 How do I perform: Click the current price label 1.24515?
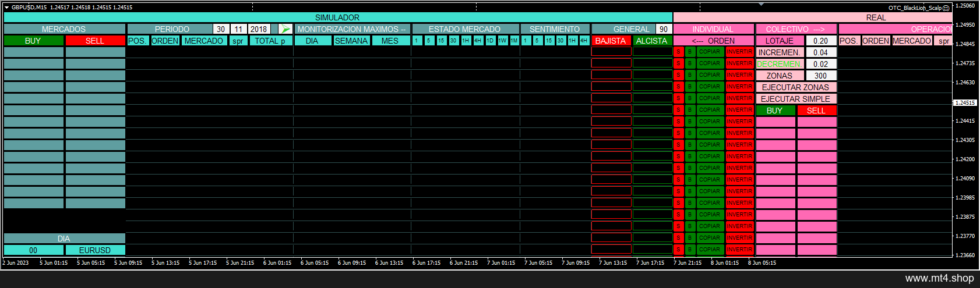click(x=965, y=102)
